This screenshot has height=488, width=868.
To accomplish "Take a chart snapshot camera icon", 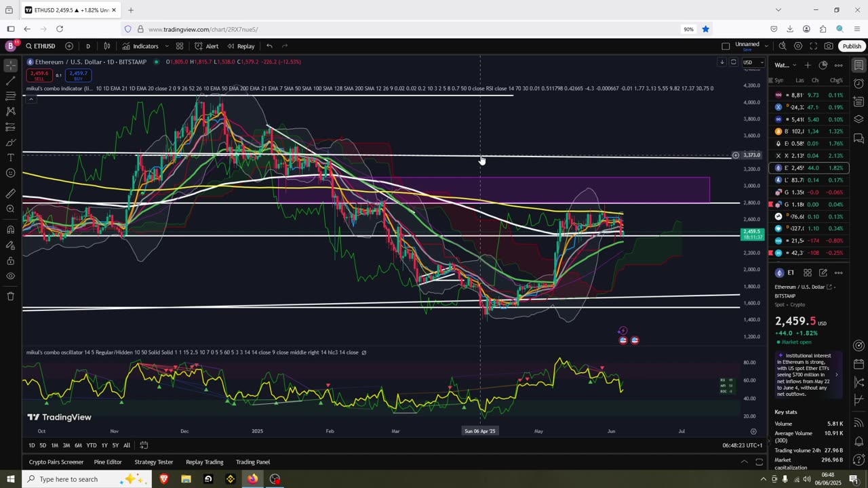I will tap(829, 46).
